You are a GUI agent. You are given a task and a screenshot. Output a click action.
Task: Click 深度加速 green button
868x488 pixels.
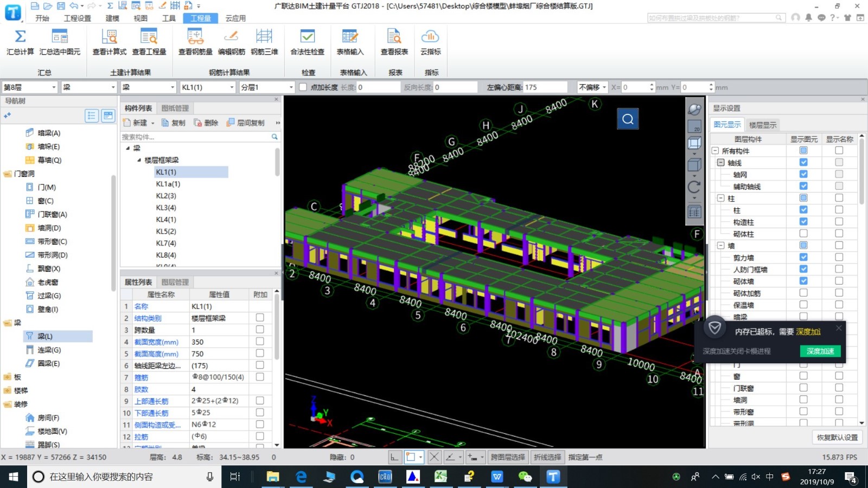(820, 351)
